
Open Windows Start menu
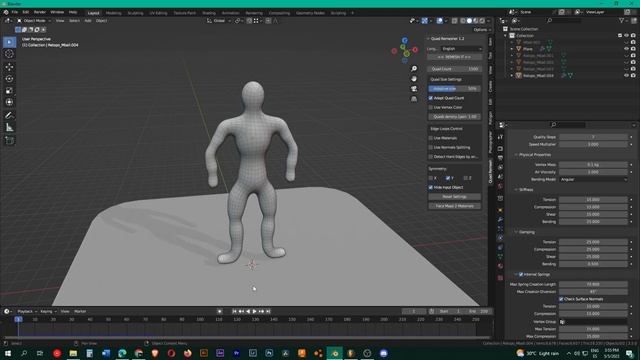coord(7,353)
